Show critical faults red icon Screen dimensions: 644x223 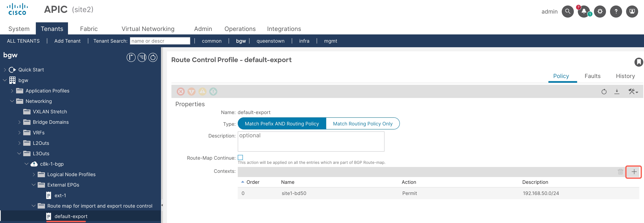(x=181, y=92)
